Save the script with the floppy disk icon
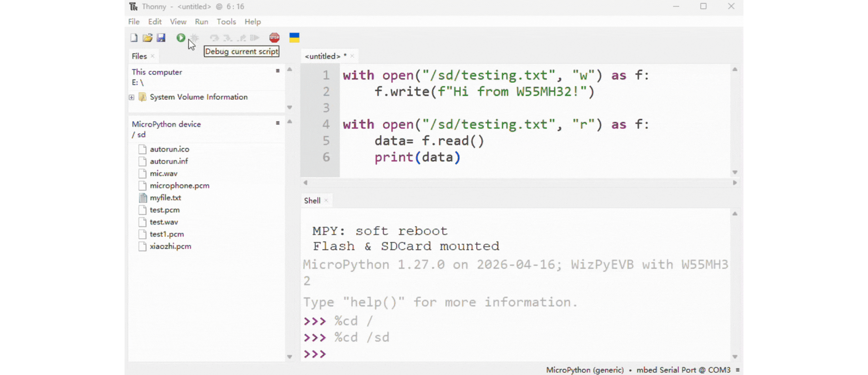 click(161, 38)
